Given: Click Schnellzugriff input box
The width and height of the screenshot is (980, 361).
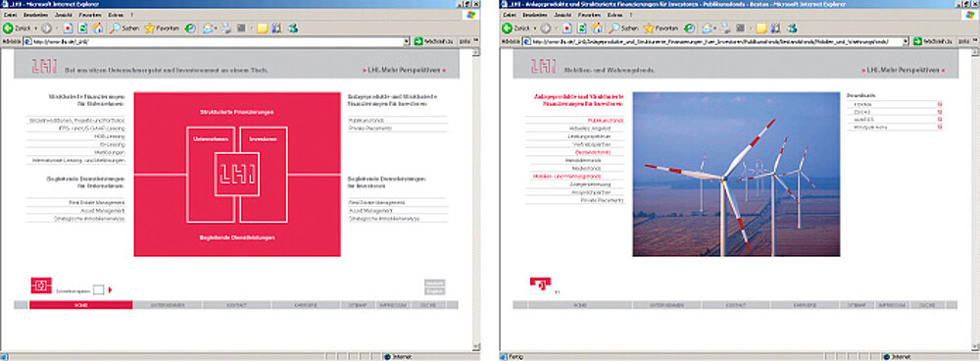Looking at the screenshot, I should click(x=99, y=289).
